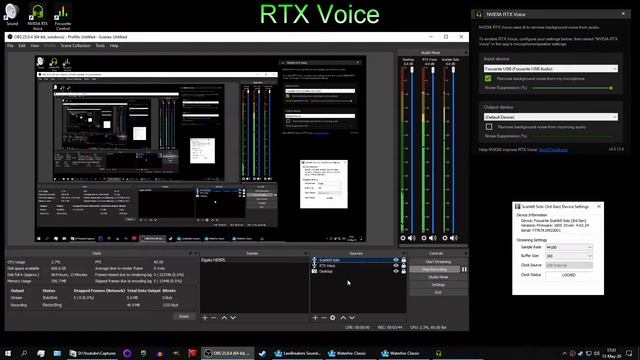Open RTX Voice channel settings gear in mixer

pos(424,238)
